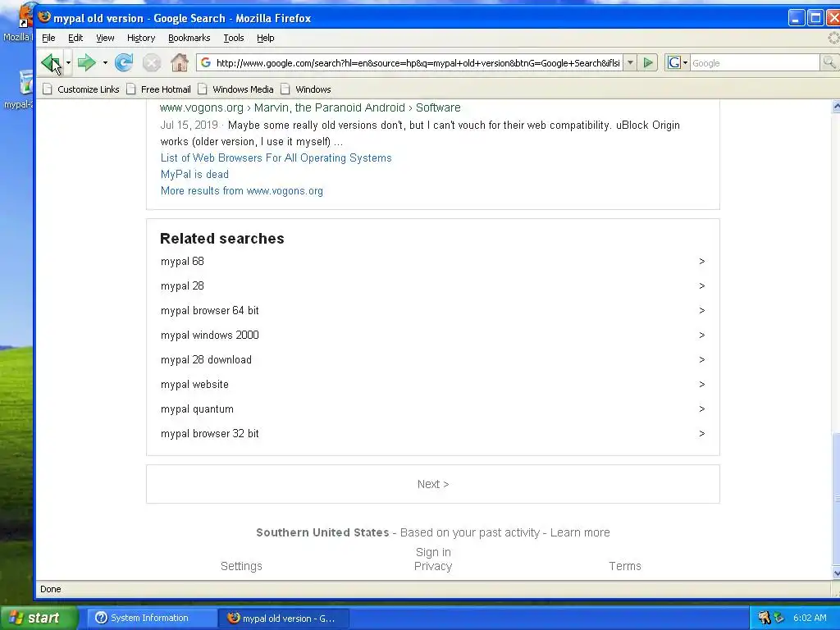Expand 'mypal browser 32 bit' arrow

tap(702, 434)
